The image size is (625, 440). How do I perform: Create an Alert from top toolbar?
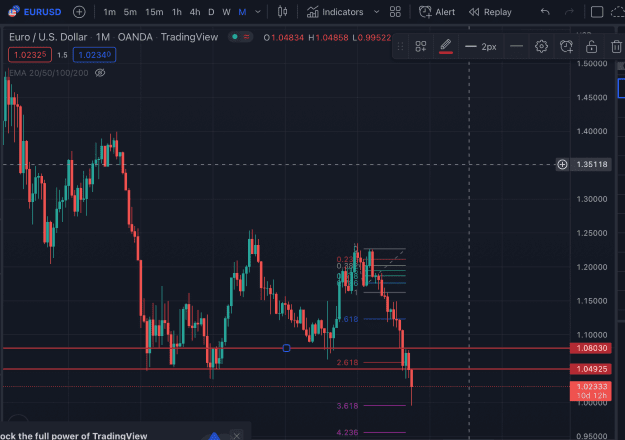pyautogui.click(x=436, y=12)
